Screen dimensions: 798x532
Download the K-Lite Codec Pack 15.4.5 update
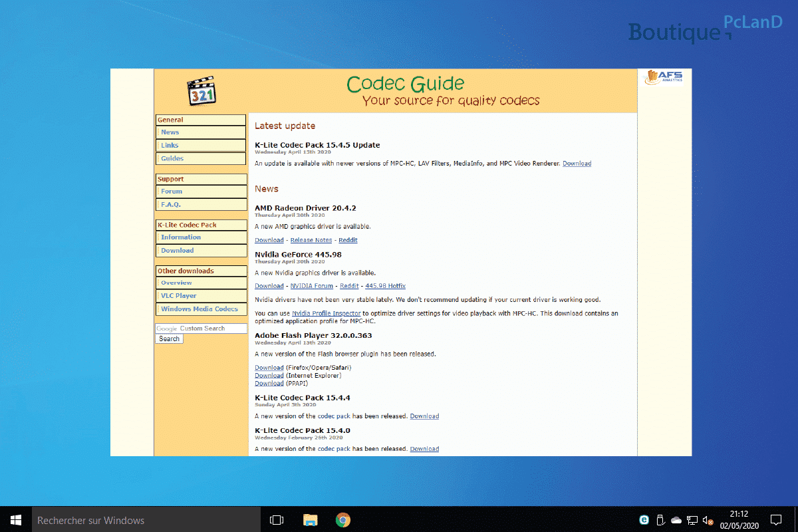pos(577,163)
